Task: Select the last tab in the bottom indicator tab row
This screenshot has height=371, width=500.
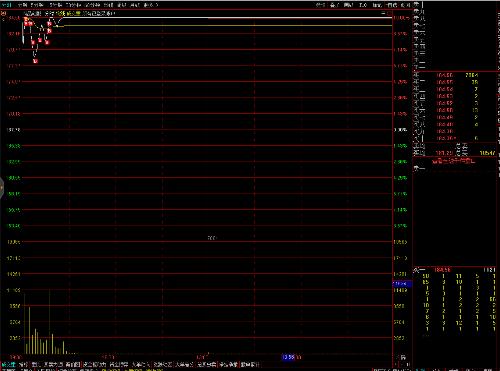Action: pyautogui.click(x=249, y=364)
